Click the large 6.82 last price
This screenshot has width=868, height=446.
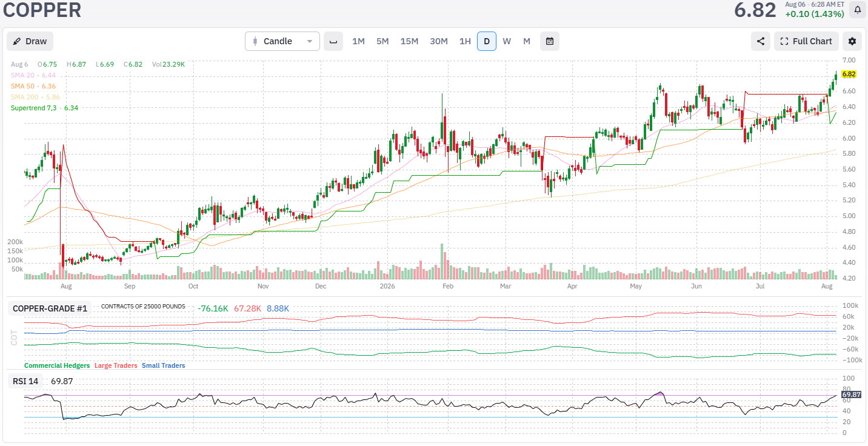tap(755, 10)
